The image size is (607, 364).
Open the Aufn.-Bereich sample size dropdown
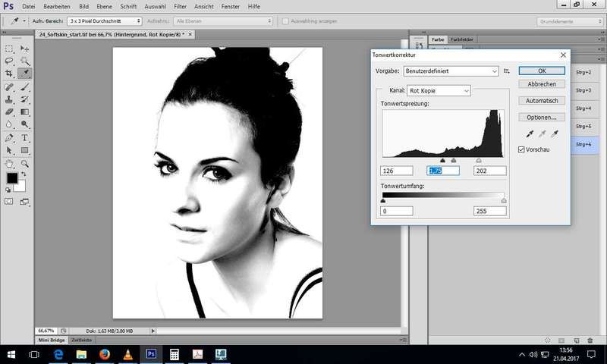(105, 21)
